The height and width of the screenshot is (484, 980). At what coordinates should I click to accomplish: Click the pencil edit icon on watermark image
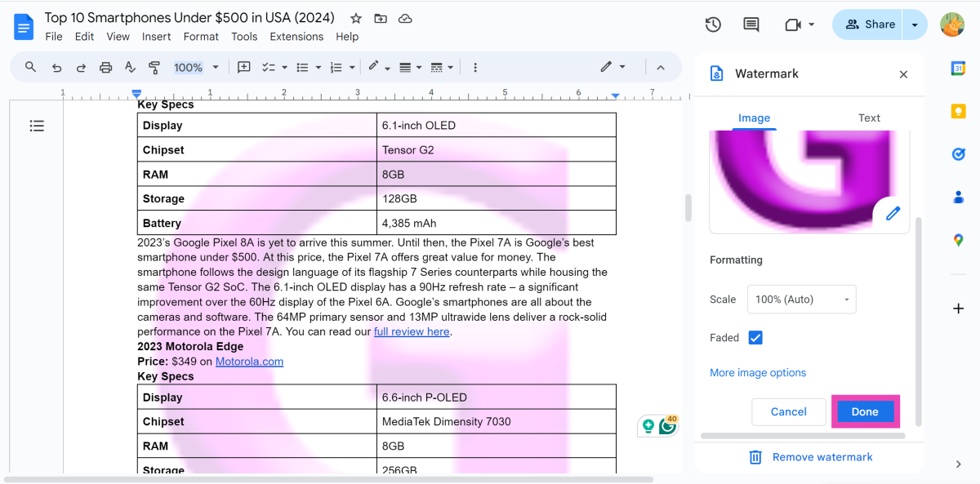[893, 214]
